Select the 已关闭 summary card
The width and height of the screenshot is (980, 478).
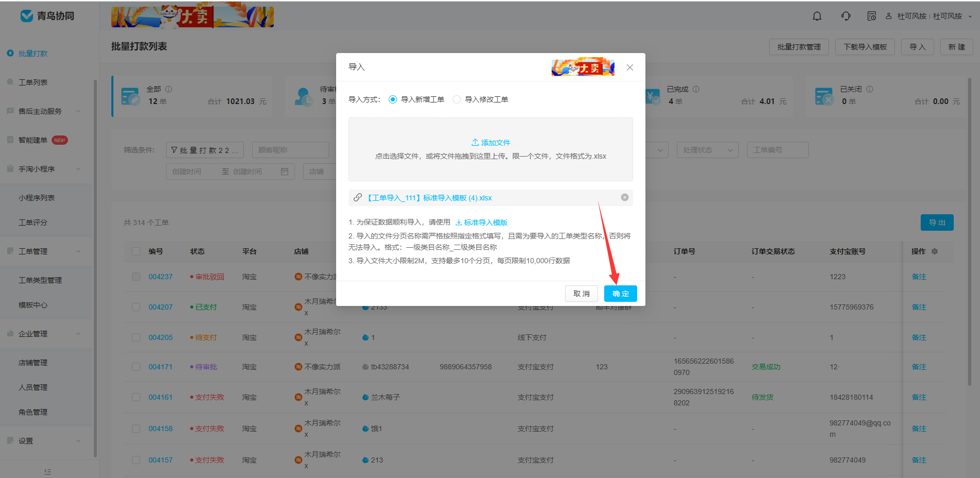(x=886, y=96)
